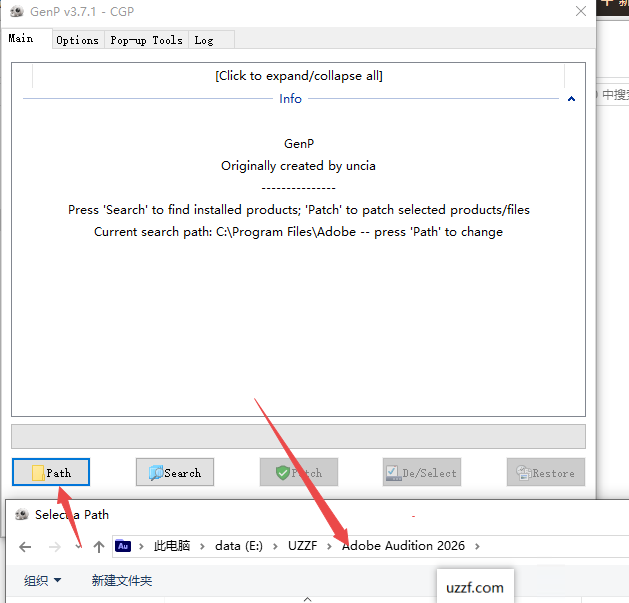Screen dimensions: 629x603
Task: Collapse the Info section chevron
Action: point(571,99)
